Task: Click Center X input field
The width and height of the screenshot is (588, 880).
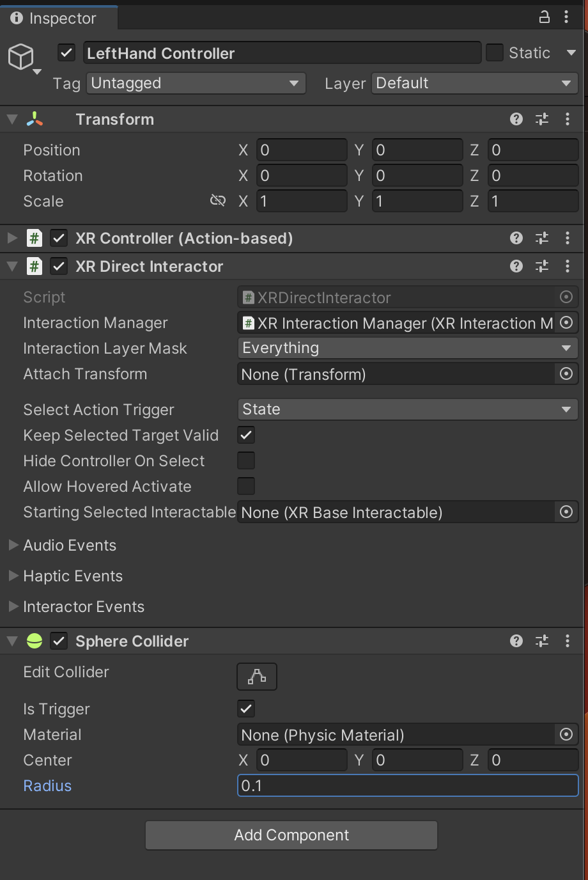Action: pos(302,760)
